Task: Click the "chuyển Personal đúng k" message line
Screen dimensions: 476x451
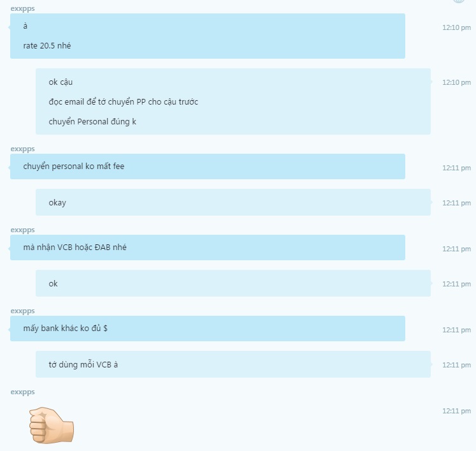Action: coord(92,122)
